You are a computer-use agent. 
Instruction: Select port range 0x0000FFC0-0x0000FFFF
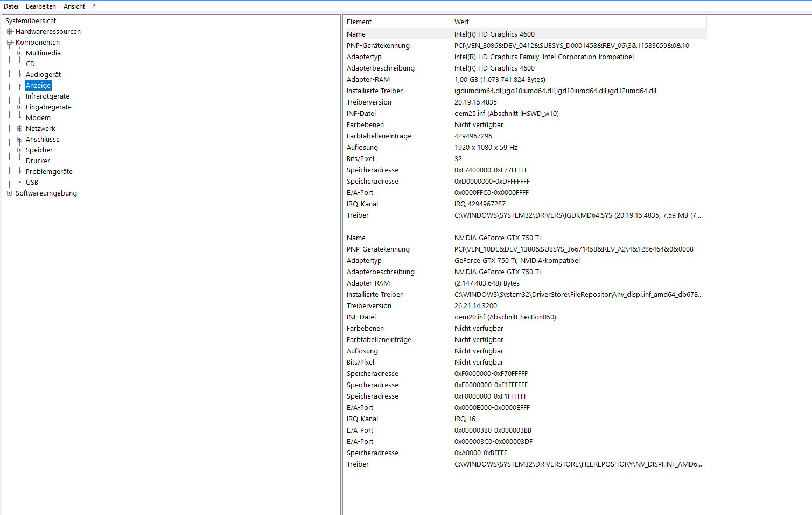pos(492,193)
